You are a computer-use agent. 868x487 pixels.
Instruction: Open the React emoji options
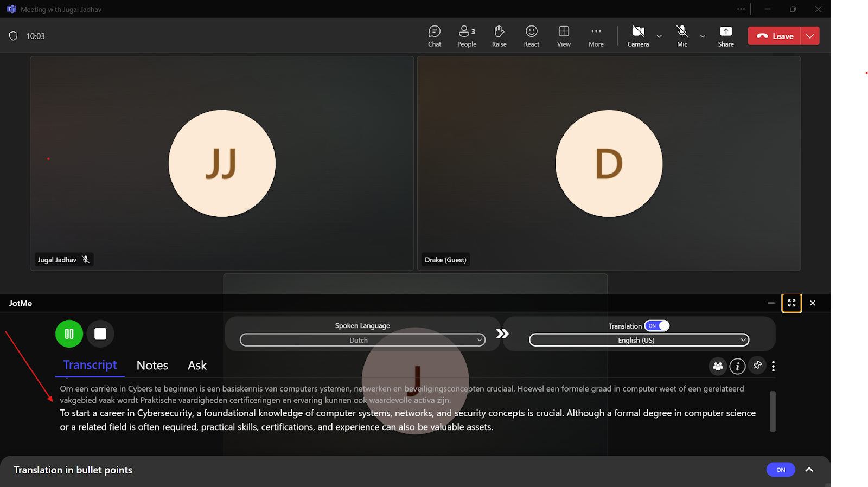[532, 36]
